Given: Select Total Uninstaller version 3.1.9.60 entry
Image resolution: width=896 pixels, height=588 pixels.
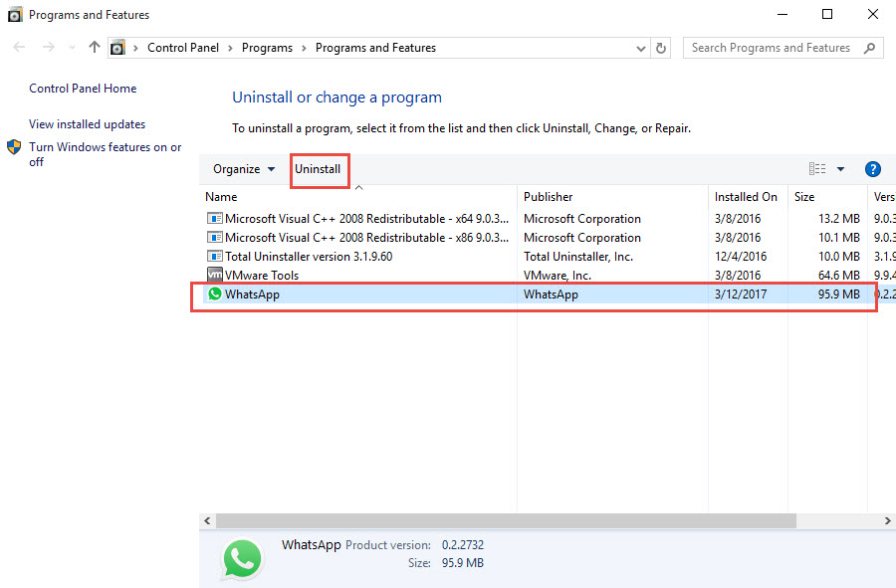Looking at the screenshot, I should 309,257.
